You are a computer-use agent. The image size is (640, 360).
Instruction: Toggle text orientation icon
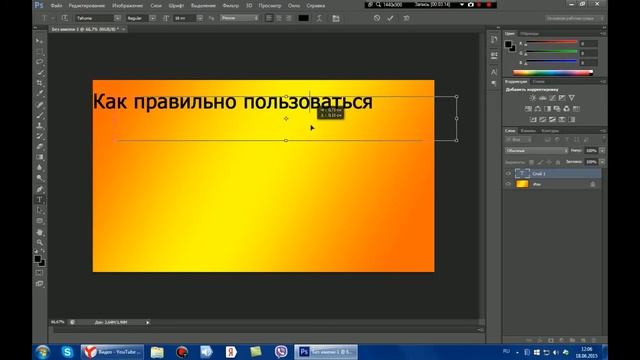tap(64, 18)
